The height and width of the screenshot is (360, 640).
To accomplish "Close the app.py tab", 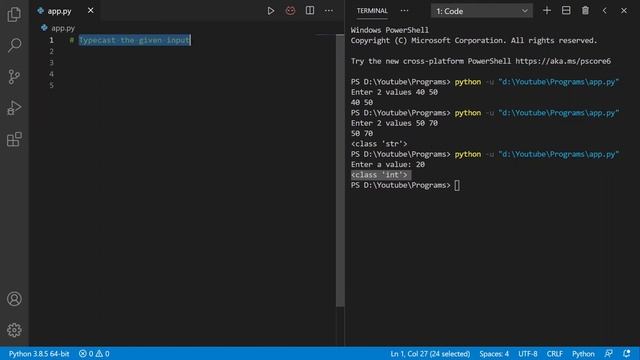I will 91,11.
